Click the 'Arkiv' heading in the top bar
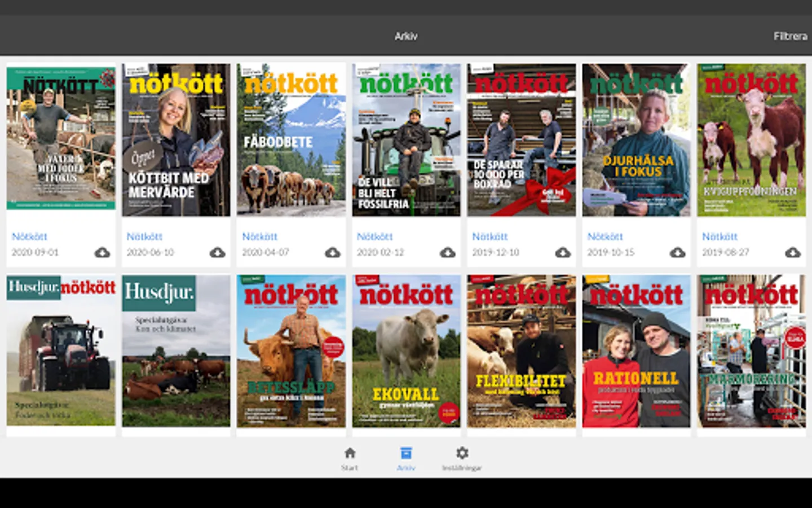The width and height of the screenshot is (812, 508). coord(406,36)
